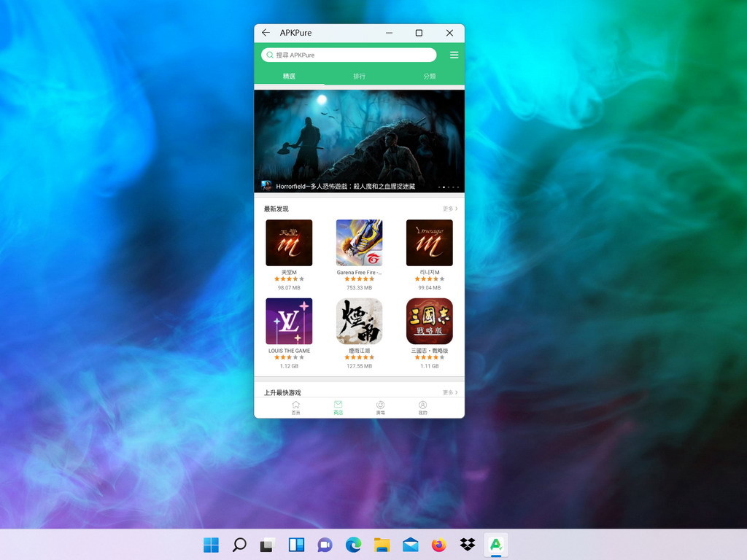The height and width of the screenshot is (560, 747).
Task: Switch to the 分類 tab
Action: coord(429,76)
